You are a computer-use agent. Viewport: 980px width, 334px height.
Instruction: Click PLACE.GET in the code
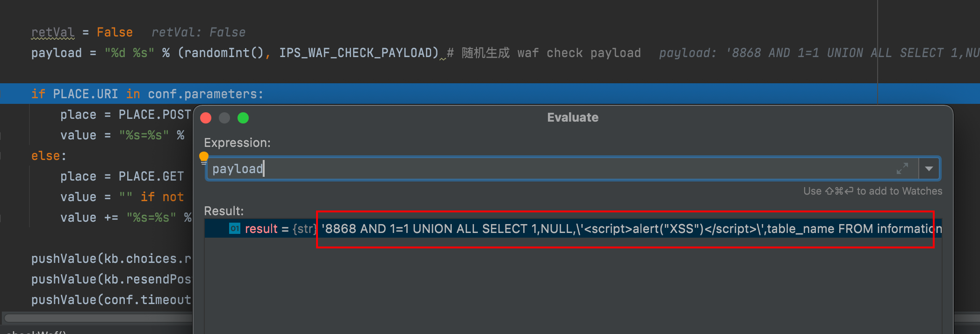coord(151,176)
